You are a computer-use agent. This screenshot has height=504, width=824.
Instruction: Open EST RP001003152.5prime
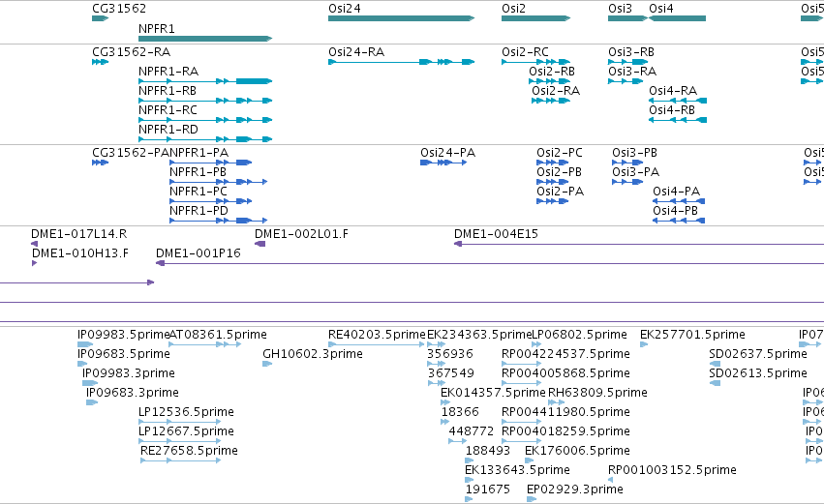click(x=611, y=480)
